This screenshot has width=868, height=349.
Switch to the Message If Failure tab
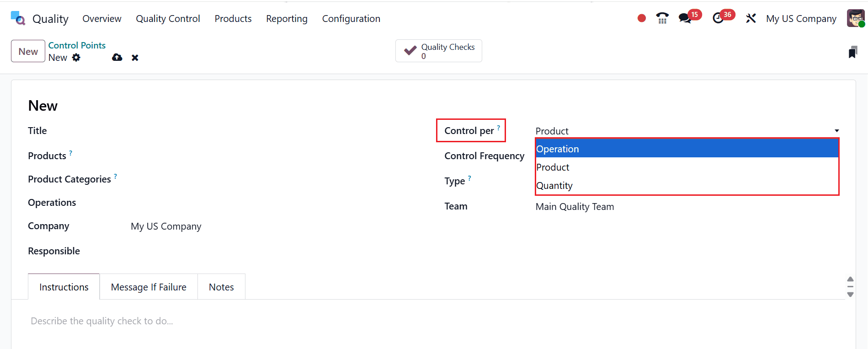click(149, 287)
